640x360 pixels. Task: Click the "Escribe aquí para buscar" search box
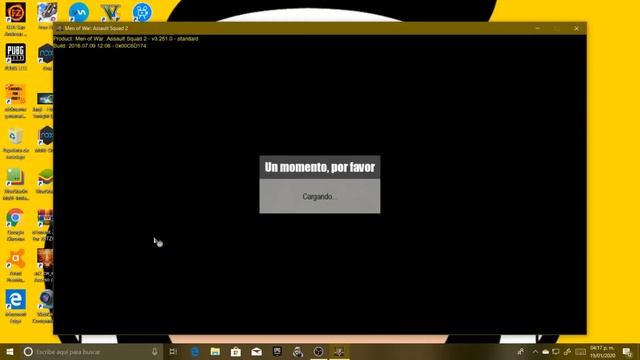tap(92, 352)
